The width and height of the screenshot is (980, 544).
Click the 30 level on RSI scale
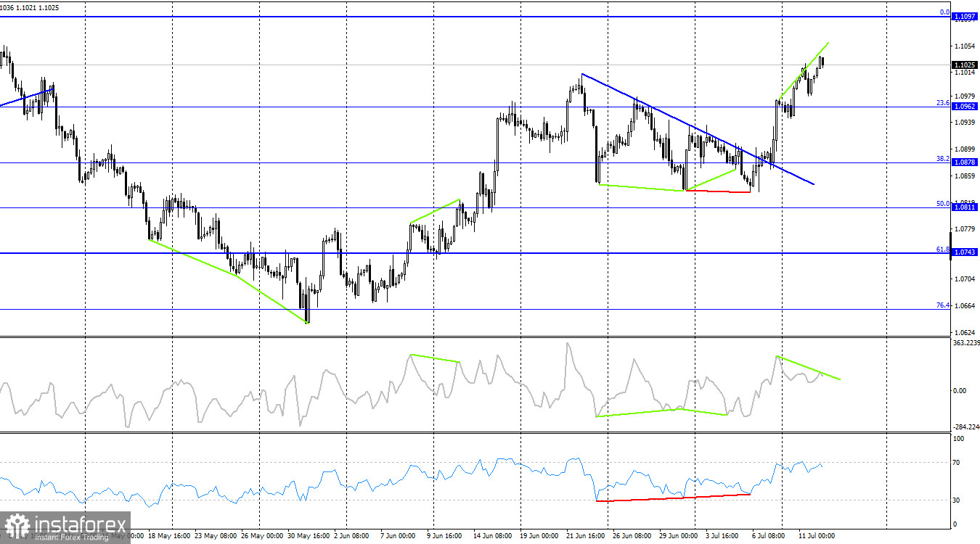point(957,500)
